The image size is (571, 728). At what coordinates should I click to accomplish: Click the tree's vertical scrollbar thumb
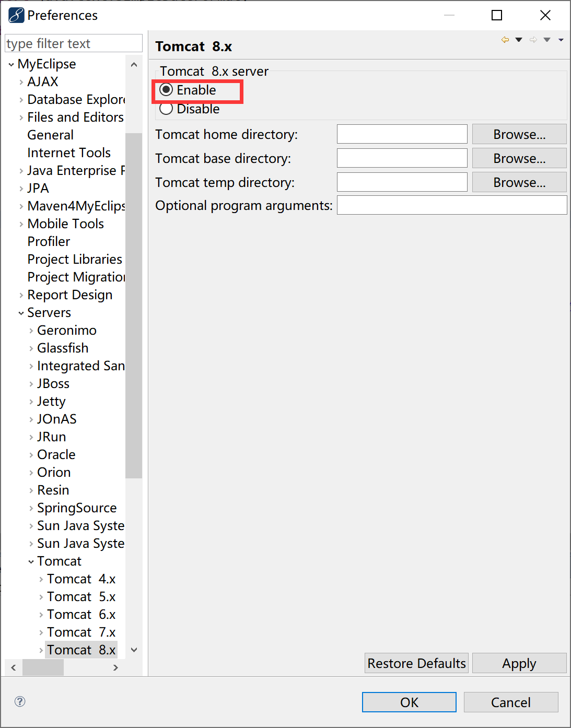pos(134,306)
